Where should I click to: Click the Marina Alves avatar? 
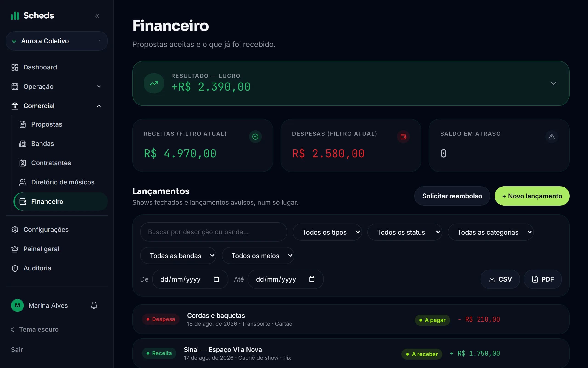[x=17, y=305]
